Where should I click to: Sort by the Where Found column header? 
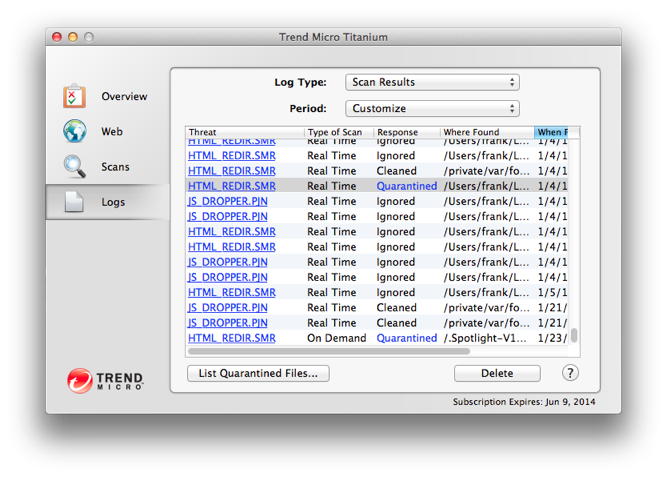[x=487, y=132]
